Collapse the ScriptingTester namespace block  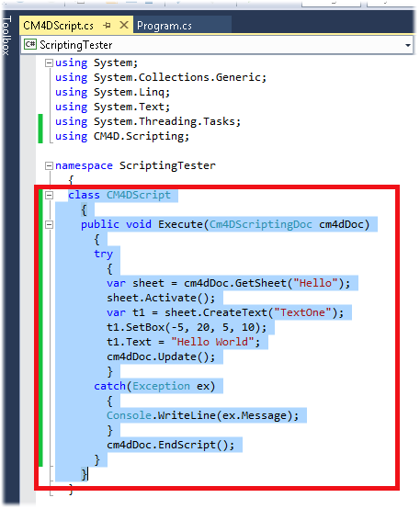49,166
